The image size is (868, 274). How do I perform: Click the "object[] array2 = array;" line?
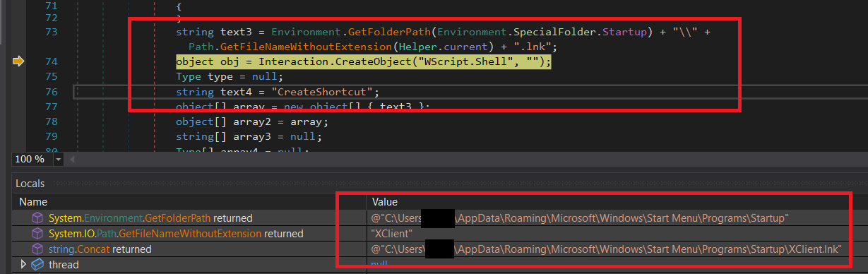pos(252,121)
